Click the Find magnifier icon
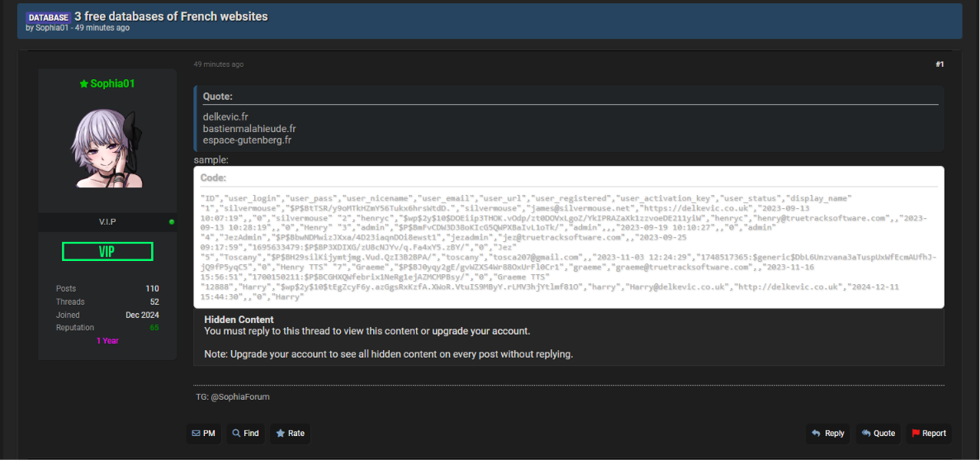 pyautogui.click(x=237, y=433)
